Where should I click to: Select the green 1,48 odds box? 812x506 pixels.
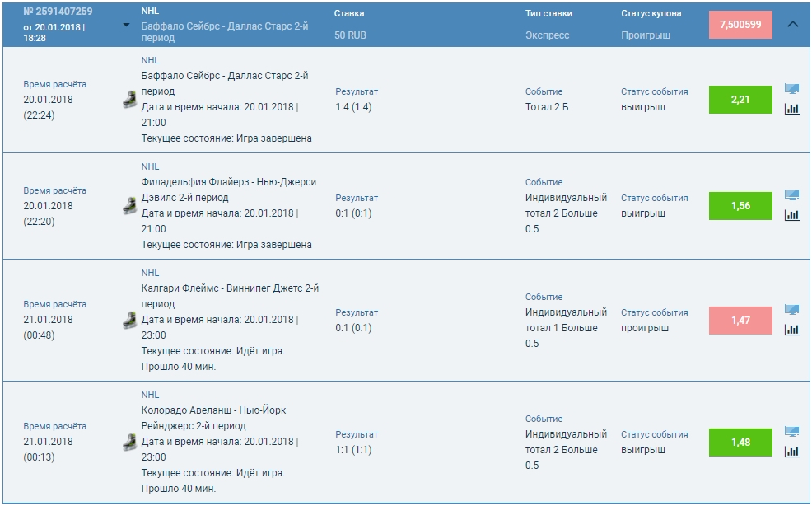coord(740,443)
